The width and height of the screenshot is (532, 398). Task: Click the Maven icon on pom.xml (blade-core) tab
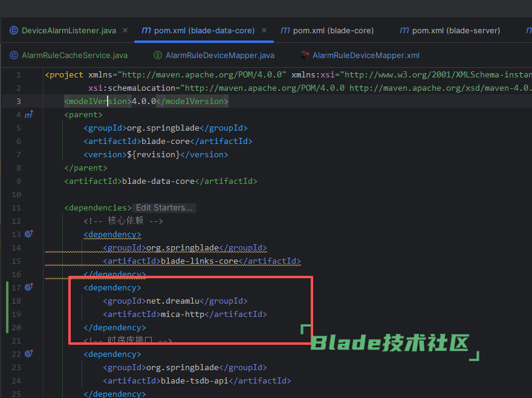[286, 30]
